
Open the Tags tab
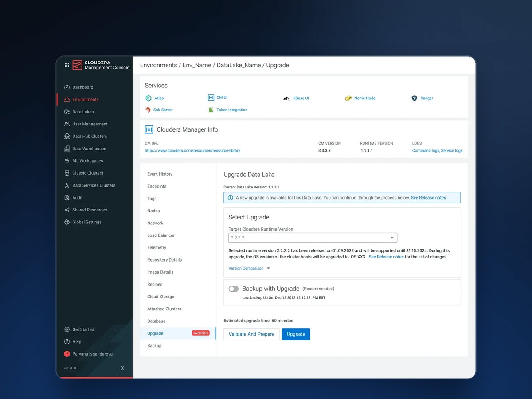tap(152, 199)
